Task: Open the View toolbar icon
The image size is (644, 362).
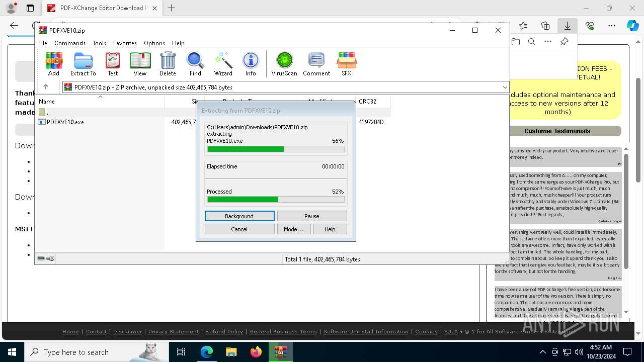Action: pyautogui.click(x=140, y=64)
